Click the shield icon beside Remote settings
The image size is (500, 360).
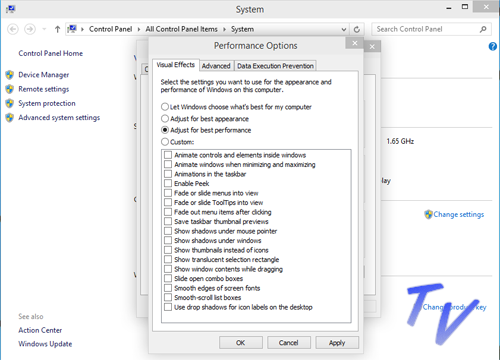point(10,89)
